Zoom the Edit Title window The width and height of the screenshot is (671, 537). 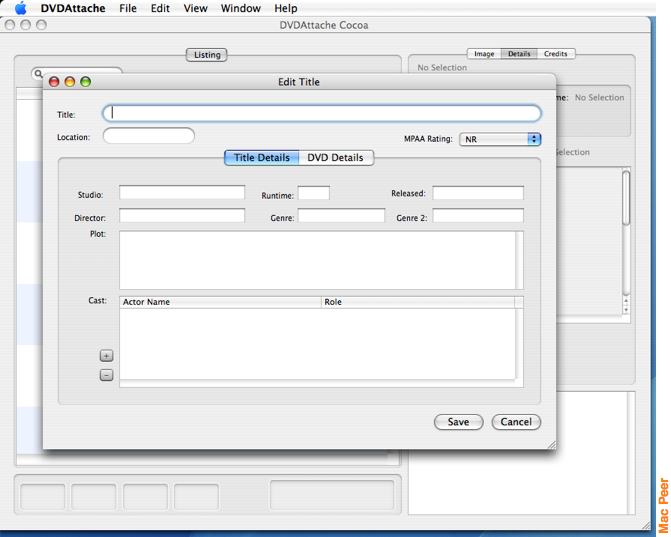86,82
